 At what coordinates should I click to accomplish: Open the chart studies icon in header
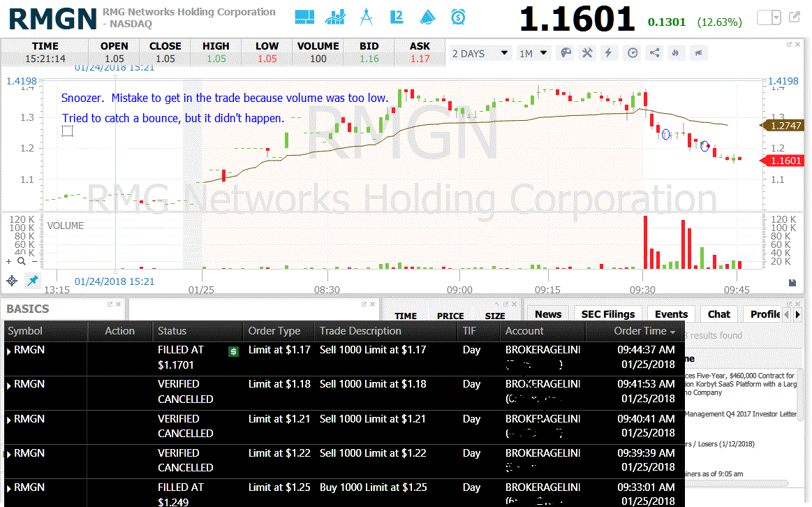(x=335, y=17)
